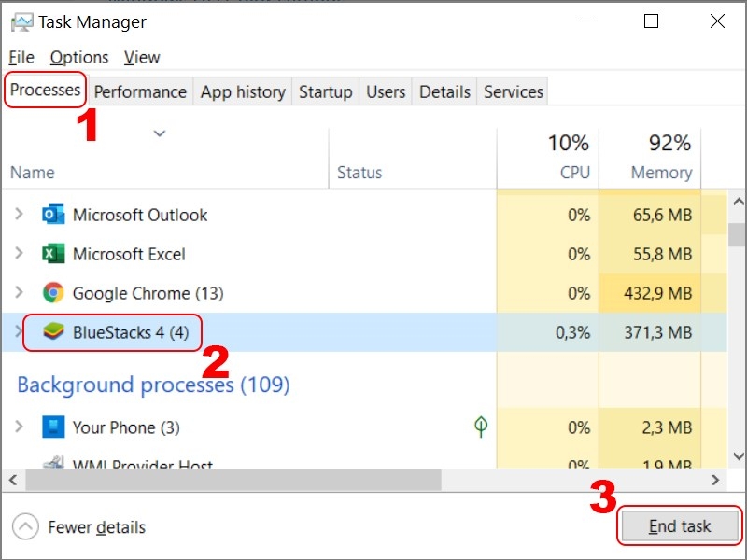Expand the Your Phone (3) process group
Image resolution: width=747 pixels, height=560 pixels.
(19, 427)
